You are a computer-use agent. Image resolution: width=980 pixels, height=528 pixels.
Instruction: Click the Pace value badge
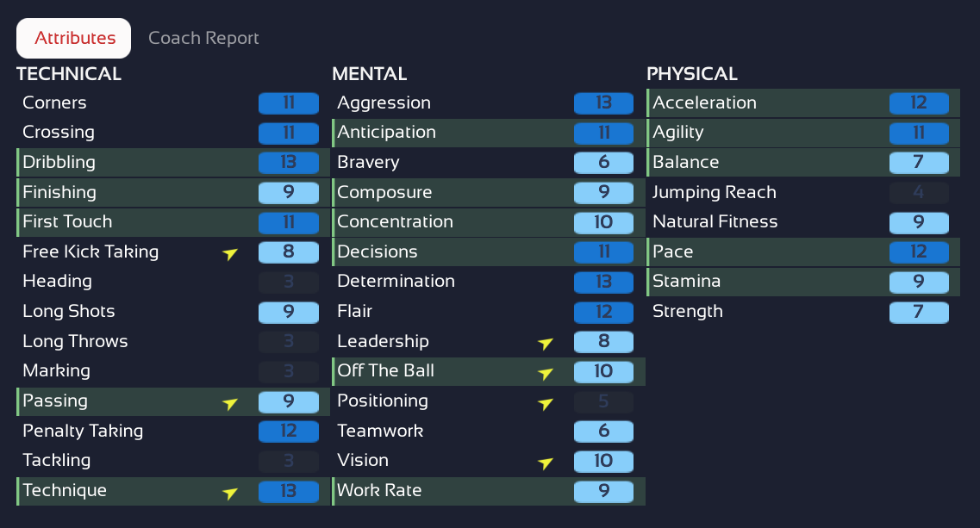(x=919, y=252)
